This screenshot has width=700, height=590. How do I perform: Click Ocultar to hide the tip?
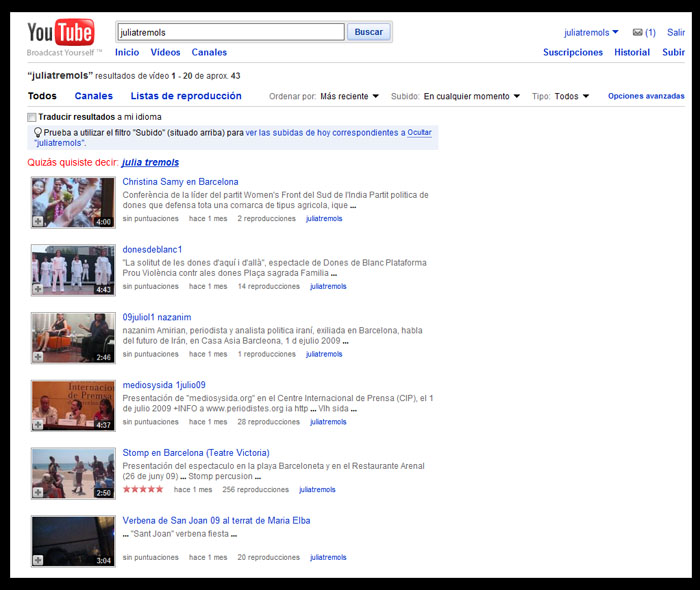click(419, 133)
